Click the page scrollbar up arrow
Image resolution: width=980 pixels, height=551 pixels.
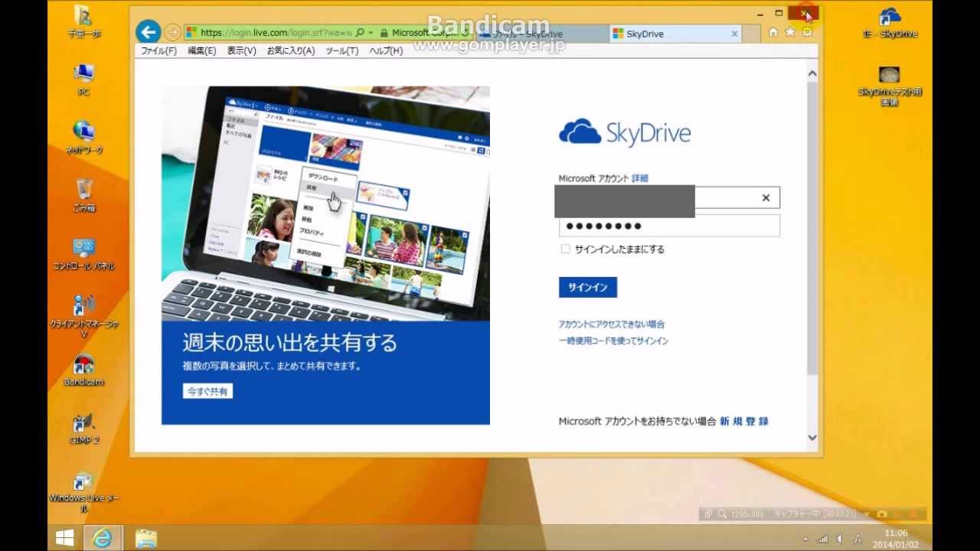(x=812, y=73)
